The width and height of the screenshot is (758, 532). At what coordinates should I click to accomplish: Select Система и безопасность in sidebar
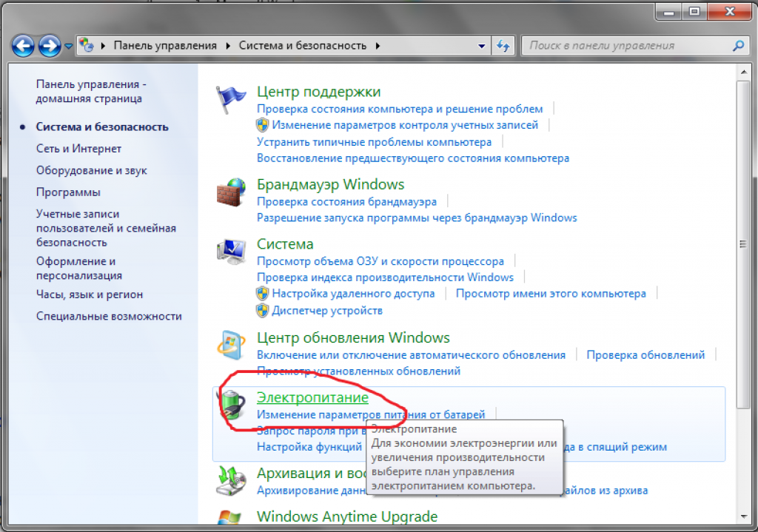[102, 127]
